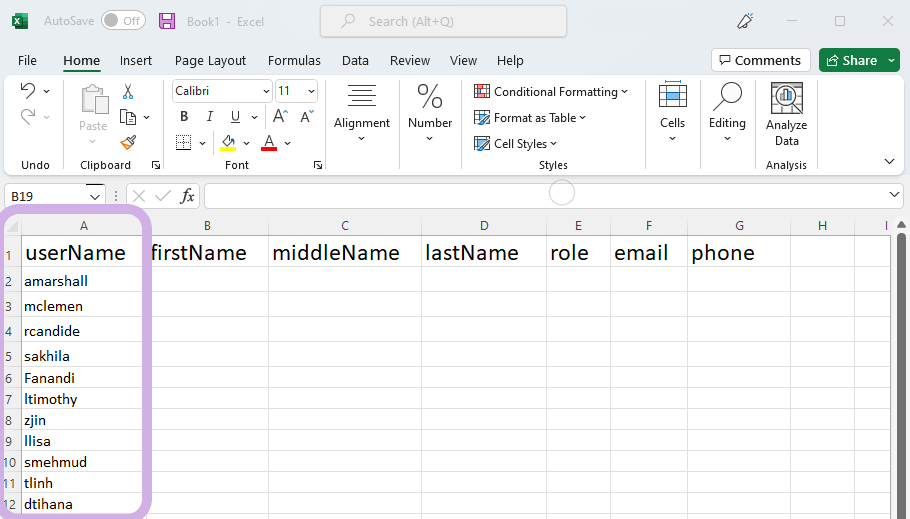The width and height of the screenshot is (910, 519).
Task: Click the Undo arrow icon
Action: click(28, 91)
